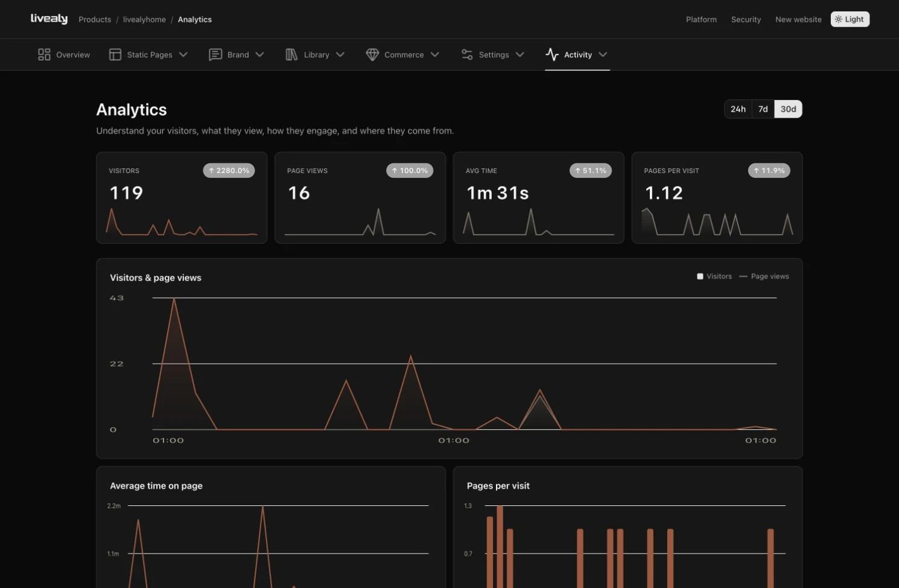The width and height of the screenshot is (899, 588).
Task: Click the Pages Per Visit sparkline chart
Action: tap(717, 221)
